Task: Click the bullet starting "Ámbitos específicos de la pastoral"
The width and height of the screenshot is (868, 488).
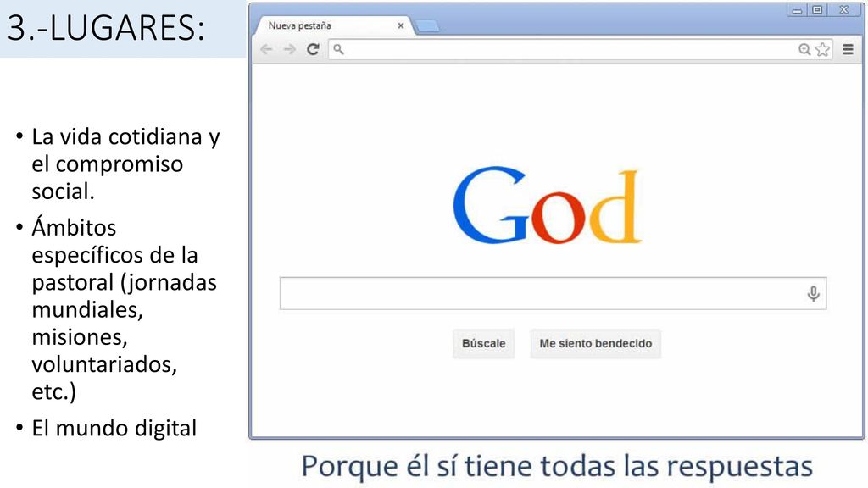Action: [124, 309]
